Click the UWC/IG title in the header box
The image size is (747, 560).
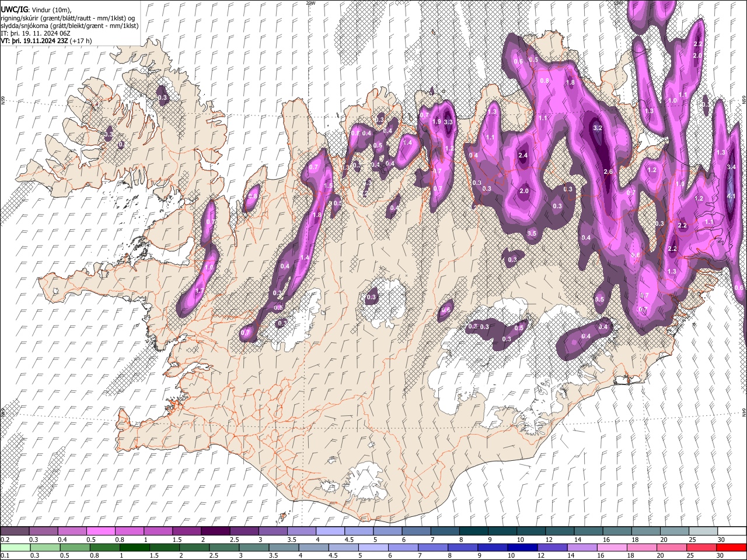click(14, 10)
